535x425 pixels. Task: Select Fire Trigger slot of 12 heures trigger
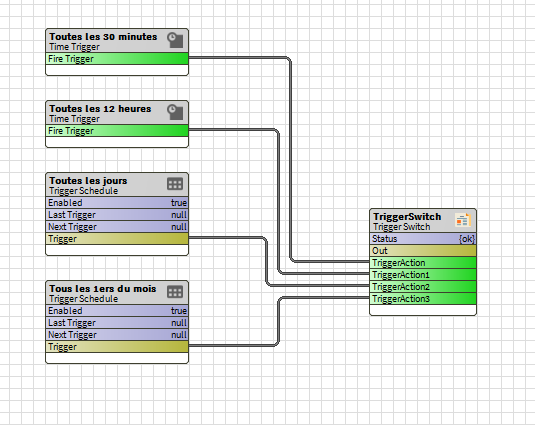pyautogui.click(x=117, y=131)
